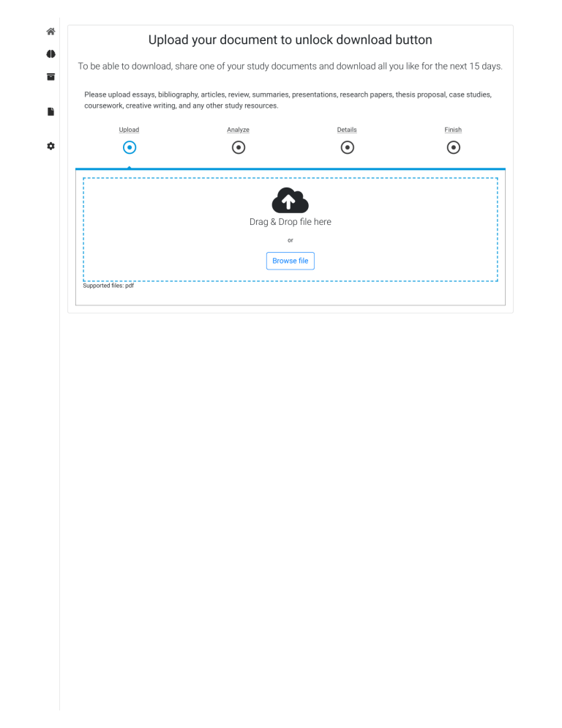
Task: Click the cloud upload icon
Action: click(290, 201)
